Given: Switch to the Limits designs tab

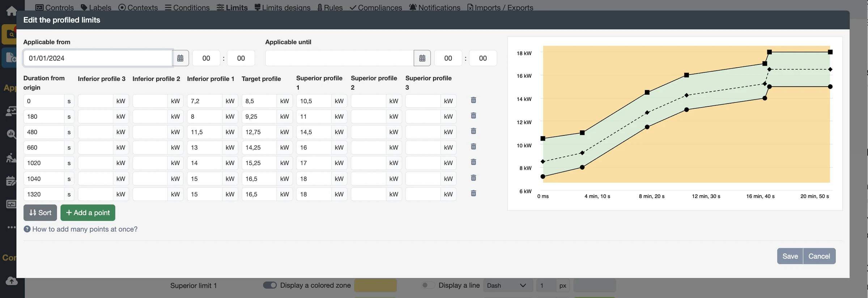Looking at the screenshot, I should point(282,8).
